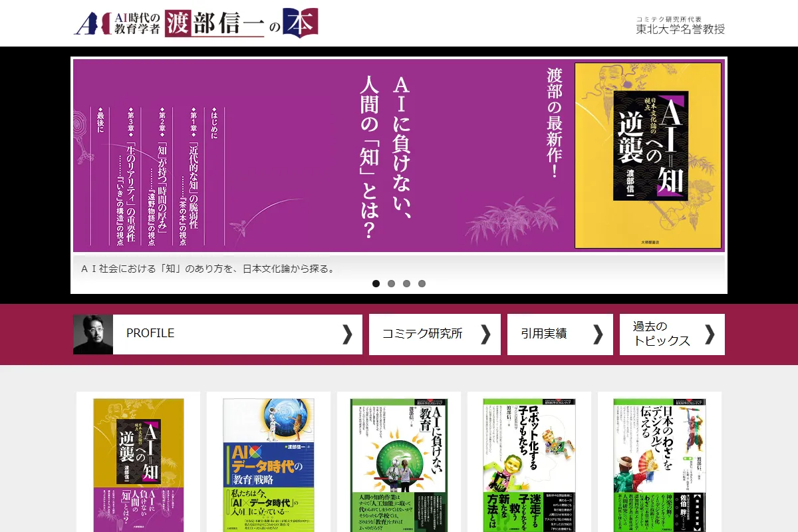The height and width of the screenshot is (532, 798).
Task: Select the ロボット化する子どもたち book cover
Action: [529, 465]
